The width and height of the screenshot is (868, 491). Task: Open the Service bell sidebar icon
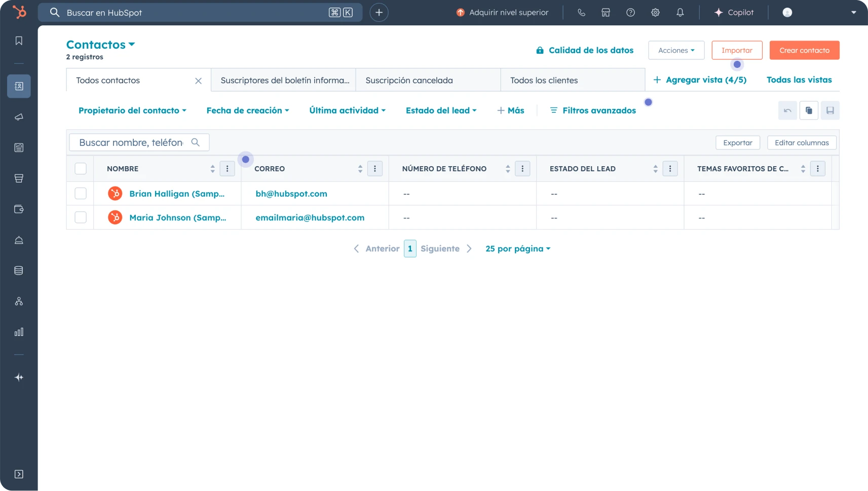point(19,240)
